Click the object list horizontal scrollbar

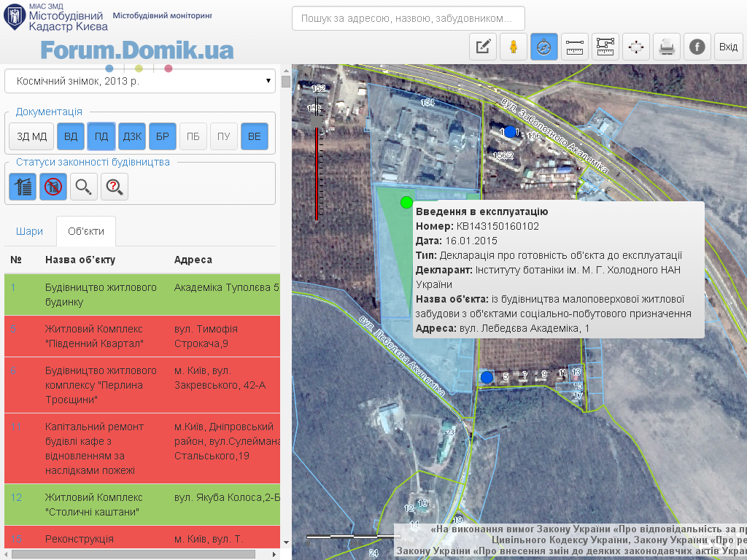(x=133, y=554)
